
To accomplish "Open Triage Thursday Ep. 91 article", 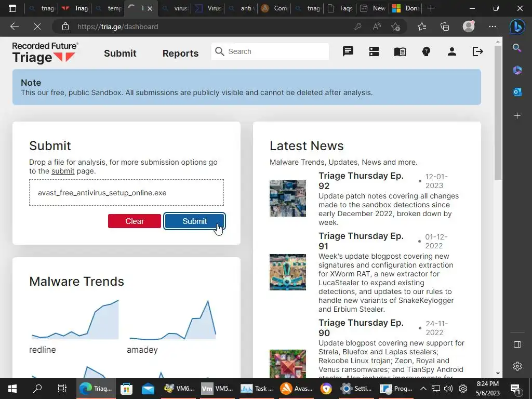I will (x=361, y=241).
